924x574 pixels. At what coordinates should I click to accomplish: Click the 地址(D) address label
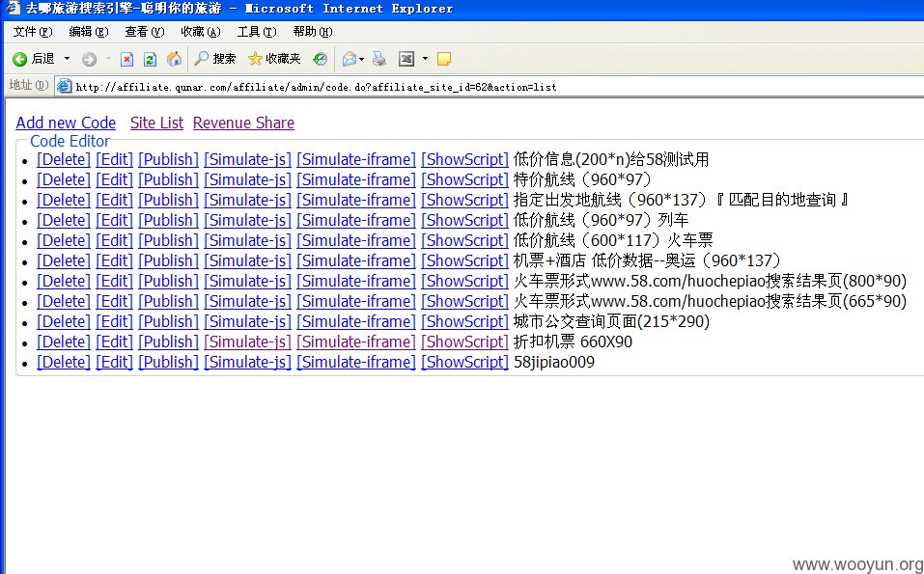(29, 85)
